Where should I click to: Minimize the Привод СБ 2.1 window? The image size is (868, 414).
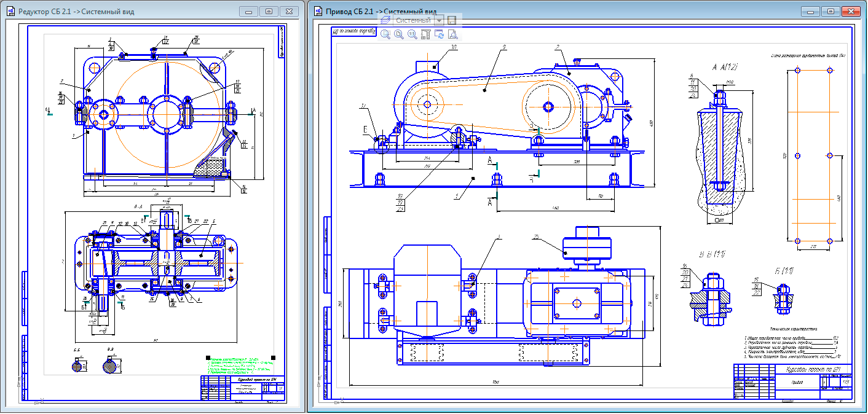pyautogui.click(x=810, y=12)
